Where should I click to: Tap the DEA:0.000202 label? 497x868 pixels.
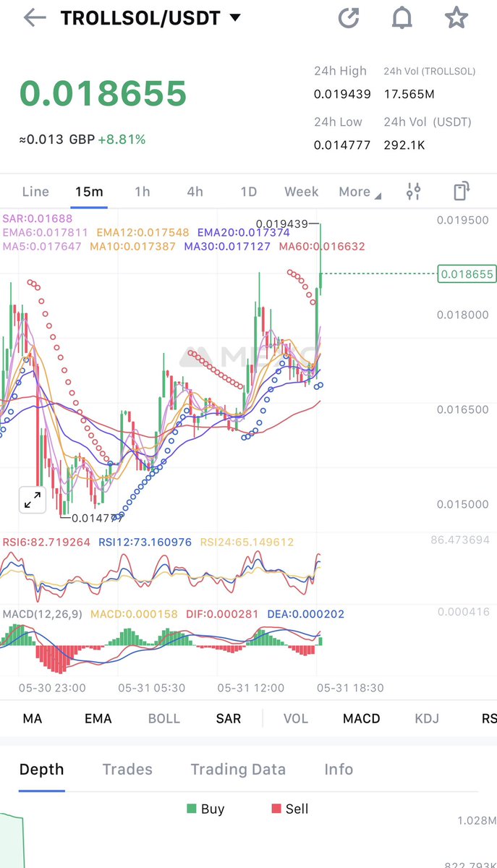pyautogui.click(x=306, y=614)
